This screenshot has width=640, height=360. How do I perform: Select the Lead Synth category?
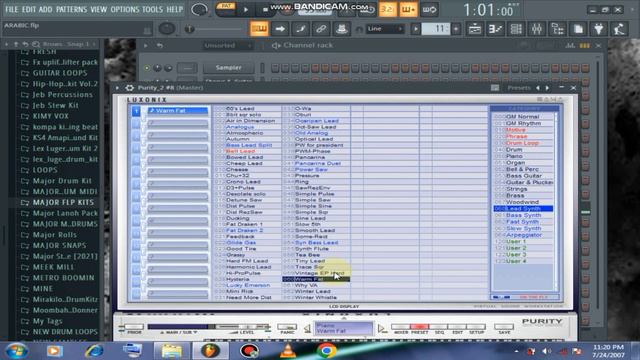pyautogui.click(x=523, y=209)
